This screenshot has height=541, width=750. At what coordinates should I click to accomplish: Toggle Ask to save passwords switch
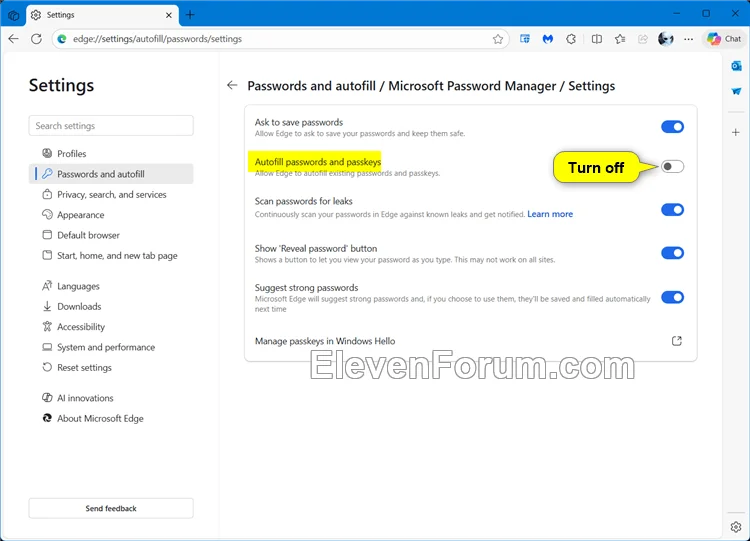click(x=672, y=127)
